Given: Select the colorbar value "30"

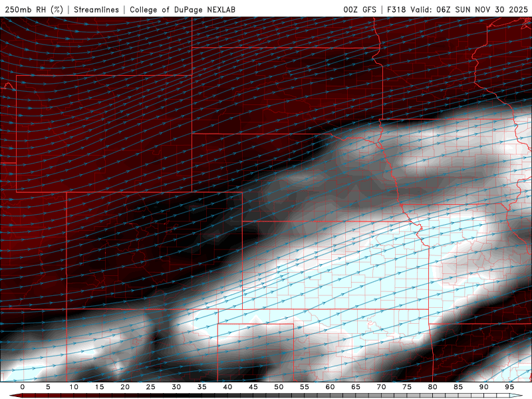Looking at the screenshot, I should [x=176, y=387].
